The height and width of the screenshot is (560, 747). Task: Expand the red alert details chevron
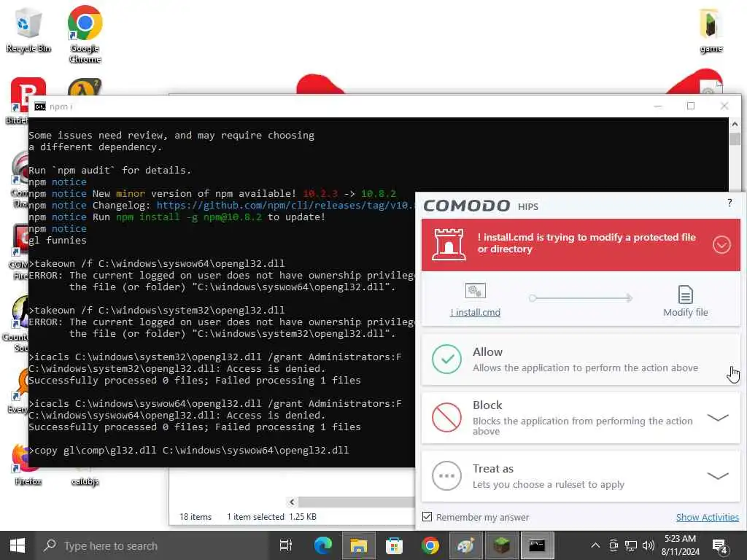pyautogui.click(x=721, y=245)
